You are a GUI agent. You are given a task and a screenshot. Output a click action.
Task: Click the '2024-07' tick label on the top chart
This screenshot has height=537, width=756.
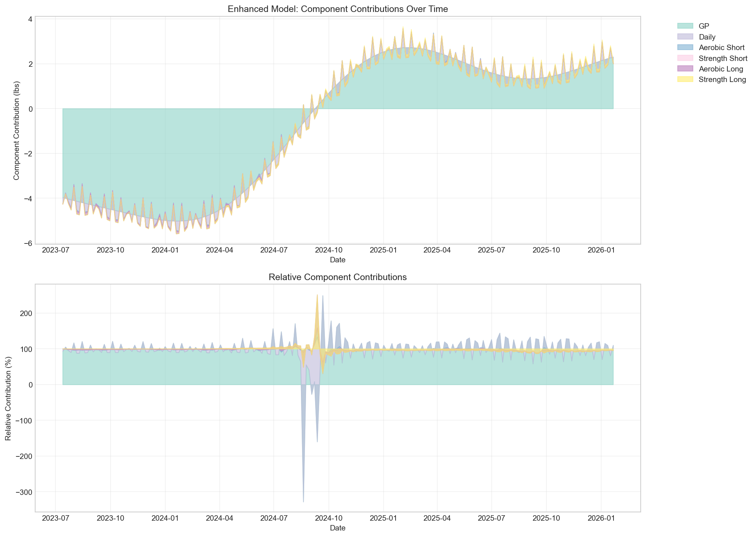274,250
